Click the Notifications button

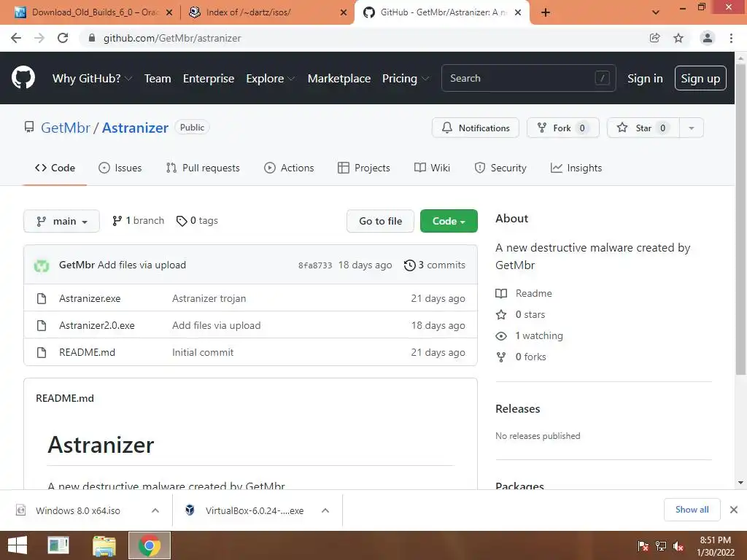tap(476, 128)
